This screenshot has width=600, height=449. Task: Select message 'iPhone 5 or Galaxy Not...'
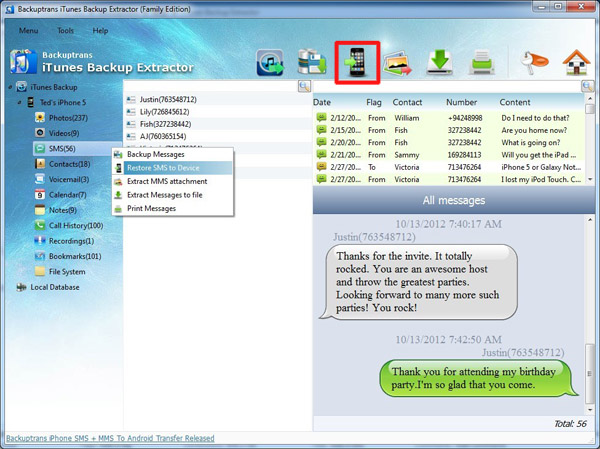[449, 167]
